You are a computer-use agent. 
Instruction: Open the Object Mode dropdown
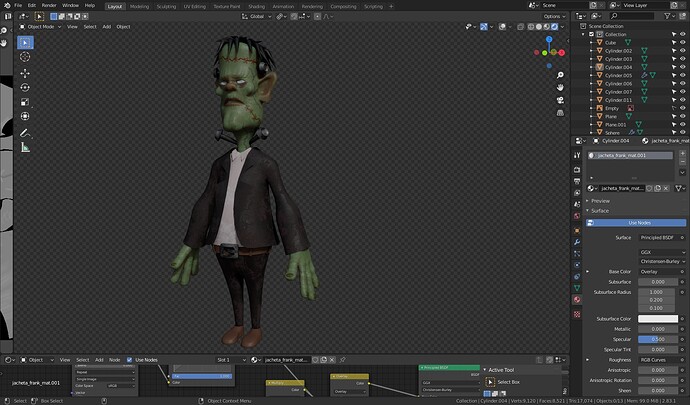point(40,27)
